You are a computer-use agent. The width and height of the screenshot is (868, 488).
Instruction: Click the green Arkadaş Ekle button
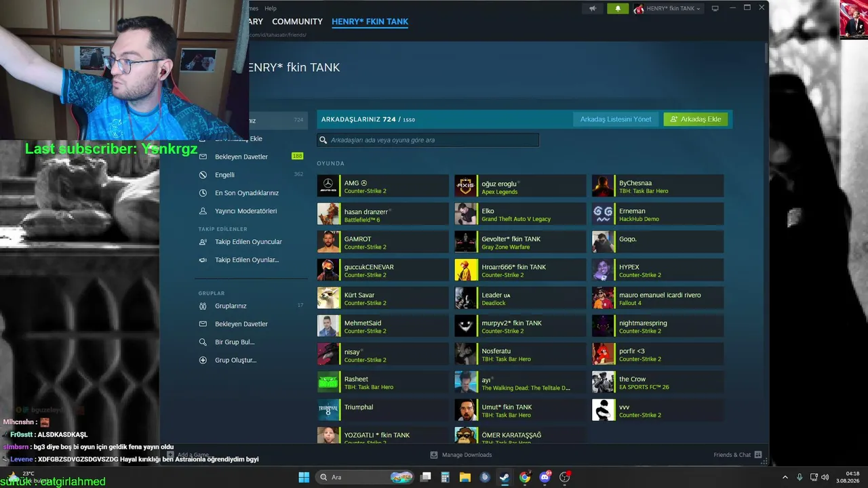coord(696,119)
